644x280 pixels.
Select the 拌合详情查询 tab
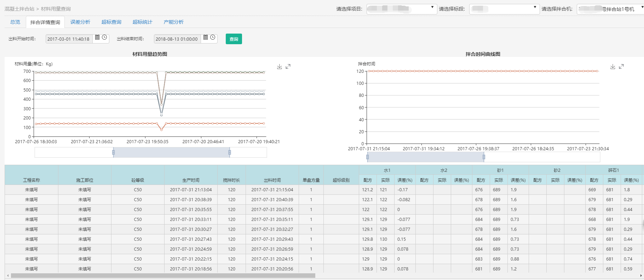pos(45,22)
